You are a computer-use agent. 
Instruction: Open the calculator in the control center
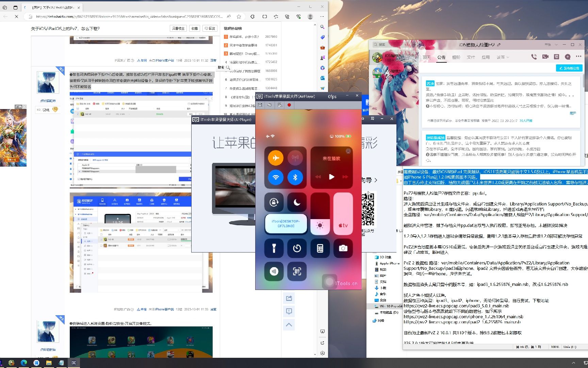click(x=320, y=248)
